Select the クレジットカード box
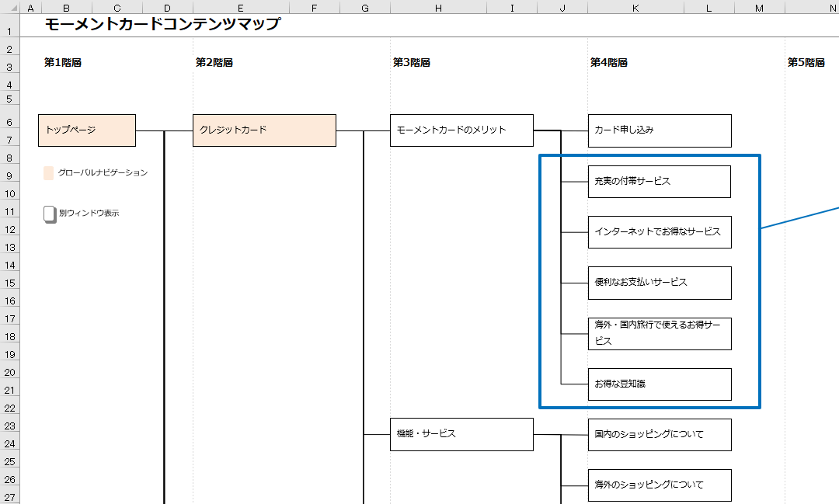839x504 pixels. (x=264, y=130)
